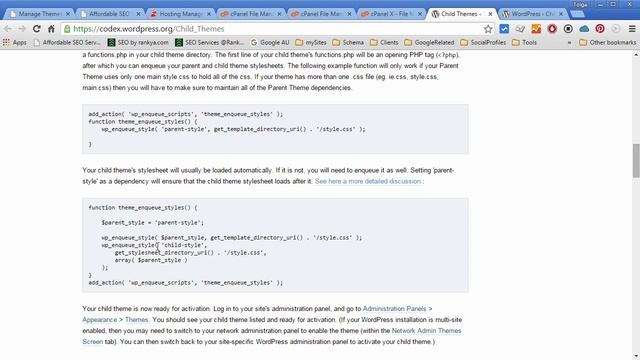640x360 pixels.
Task: Switch to the last WordPress tab
Action: click(532, 14)
